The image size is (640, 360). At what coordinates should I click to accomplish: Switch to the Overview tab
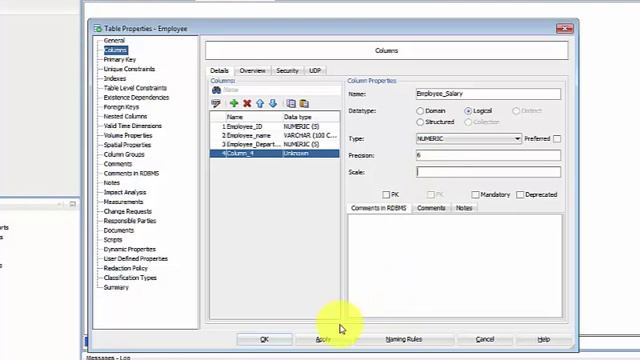(252, 71)
